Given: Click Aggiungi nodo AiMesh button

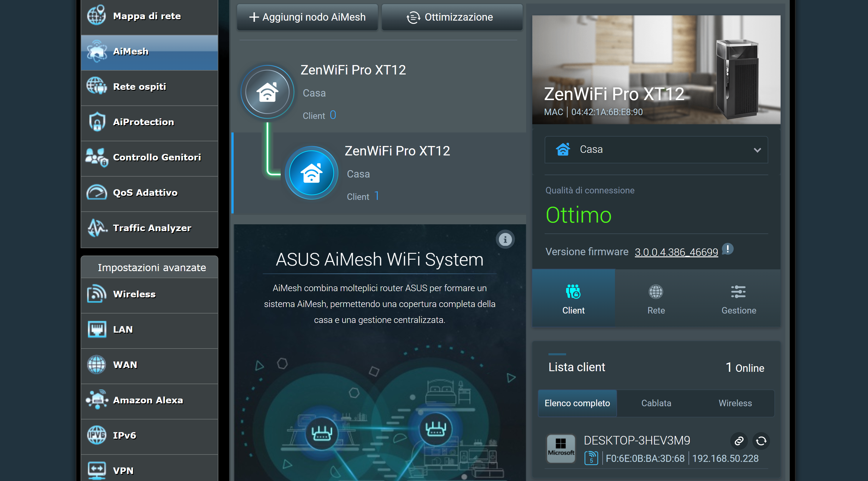Looking at the screenshot, I should point(307,17).
